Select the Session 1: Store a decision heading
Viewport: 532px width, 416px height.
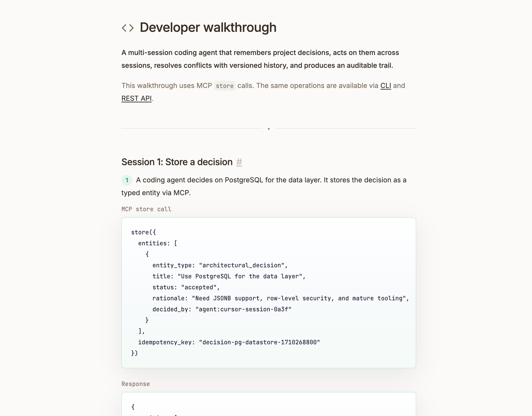point(177,161)
